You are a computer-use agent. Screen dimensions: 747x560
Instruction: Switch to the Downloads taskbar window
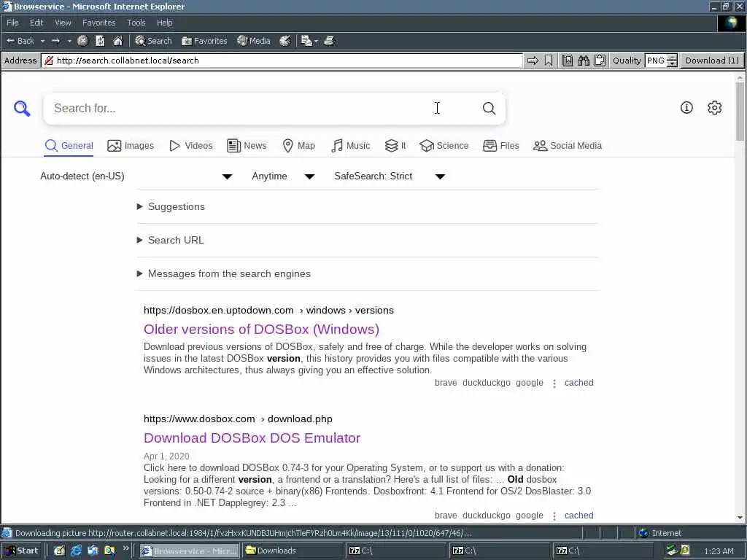click(292, 551)
